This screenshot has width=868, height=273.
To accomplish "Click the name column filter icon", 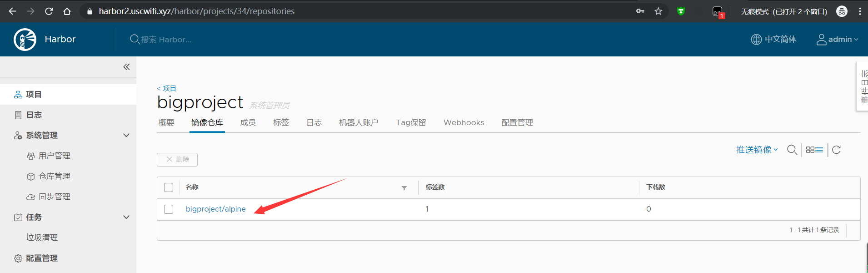I will pyautogui.click(x=404, y=188).
